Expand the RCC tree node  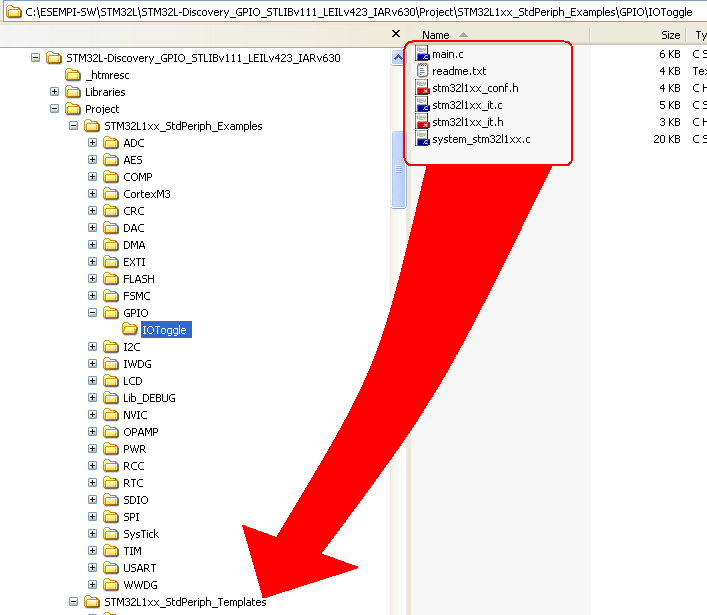pos(92,466)
